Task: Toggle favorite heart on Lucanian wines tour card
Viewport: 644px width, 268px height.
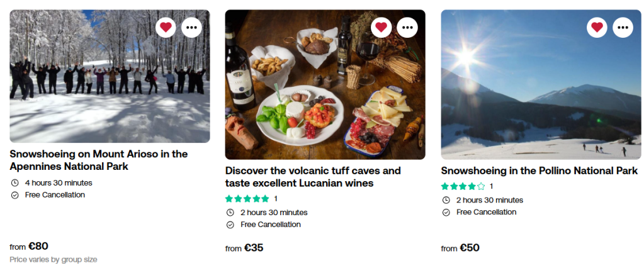Action: 381,27
